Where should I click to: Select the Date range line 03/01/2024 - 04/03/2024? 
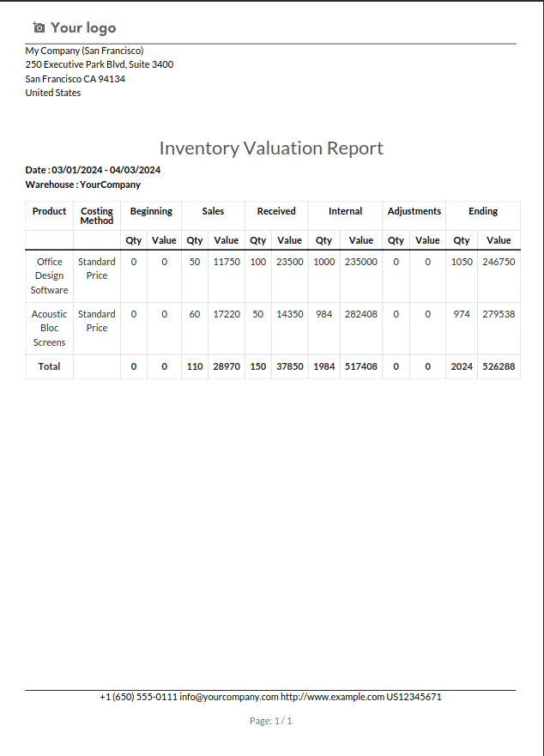(93, 170)
